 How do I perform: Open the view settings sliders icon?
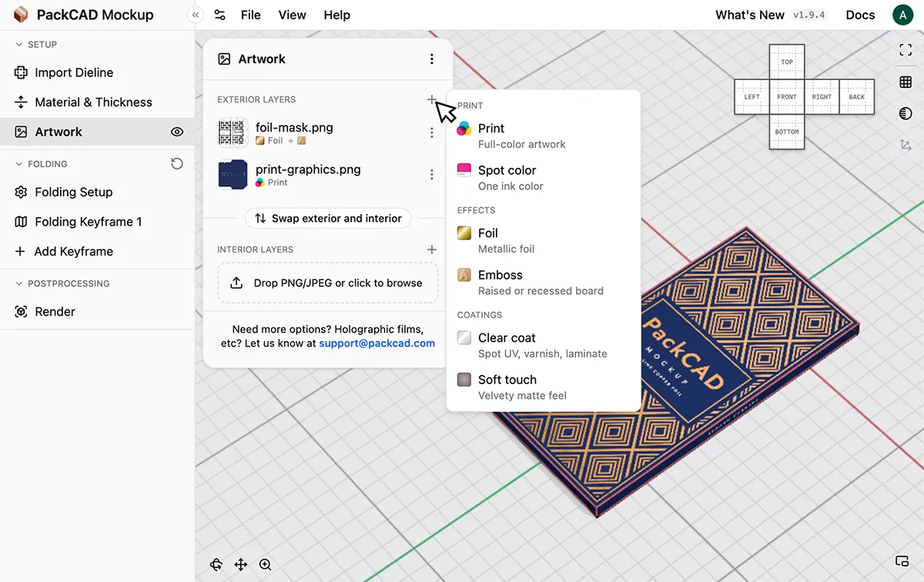220,15
